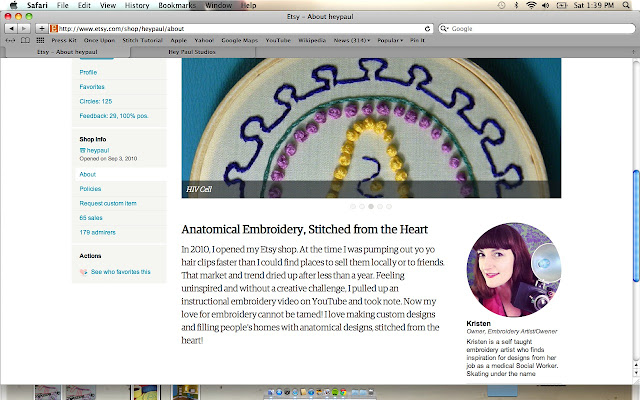Click the volume icon in menu bar
This screenshot has width=640, height=400.
[x=545, y=5]
